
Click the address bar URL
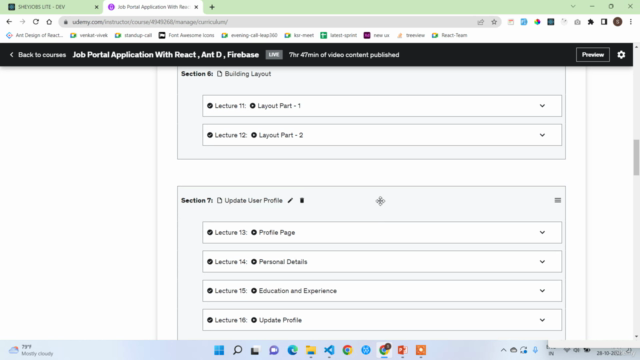[x=150, y=22]
